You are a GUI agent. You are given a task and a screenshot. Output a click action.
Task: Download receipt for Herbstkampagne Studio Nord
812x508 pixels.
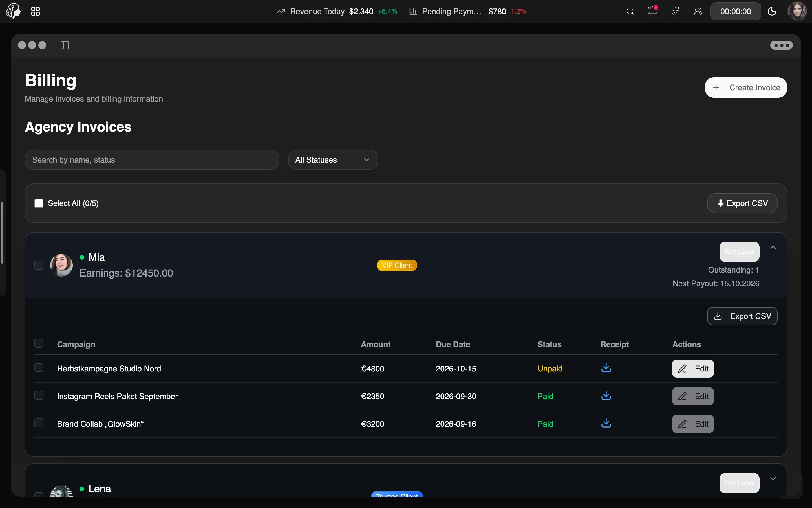click(606, 368)
